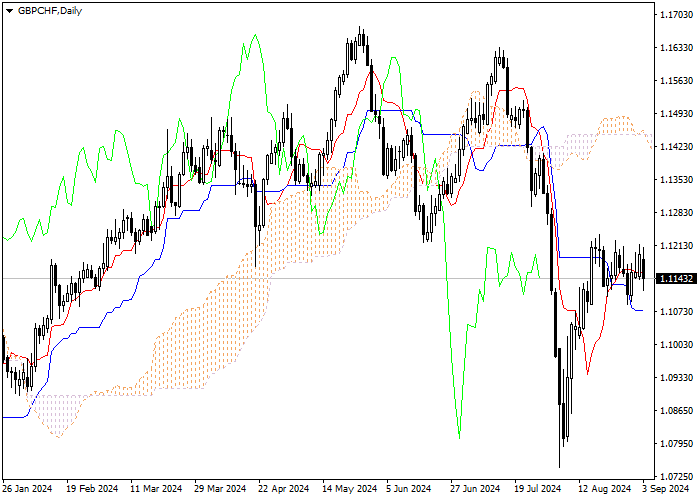Select the 11 Mar 2024 date label
The image size is (700, 500).
click(156, 489)
